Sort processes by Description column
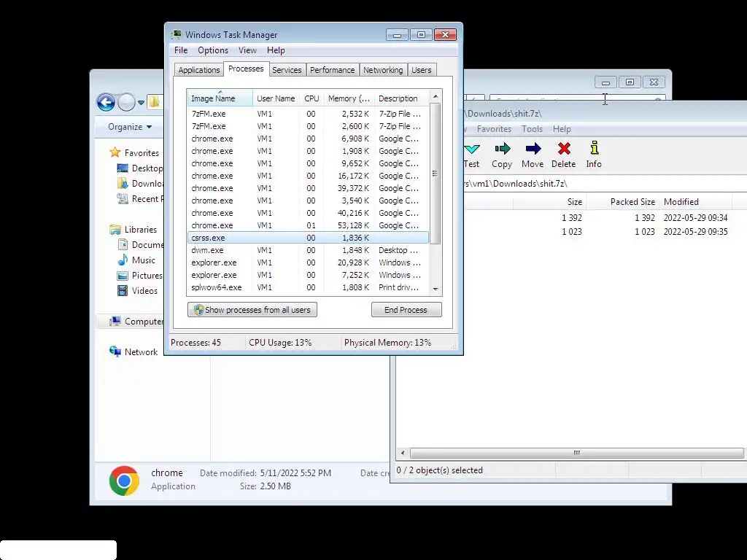This screenshot has width=747, height=560. coord(402,98)
